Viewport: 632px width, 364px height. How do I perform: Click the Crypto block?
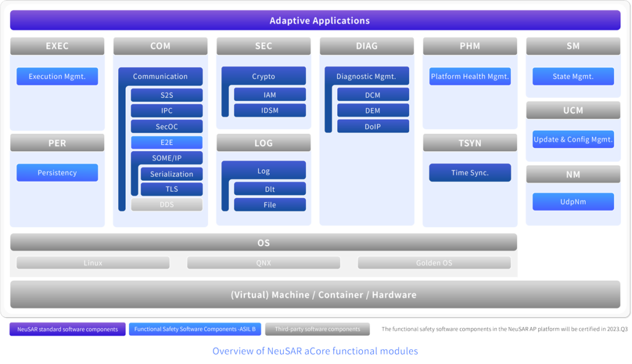click(264, 76)
